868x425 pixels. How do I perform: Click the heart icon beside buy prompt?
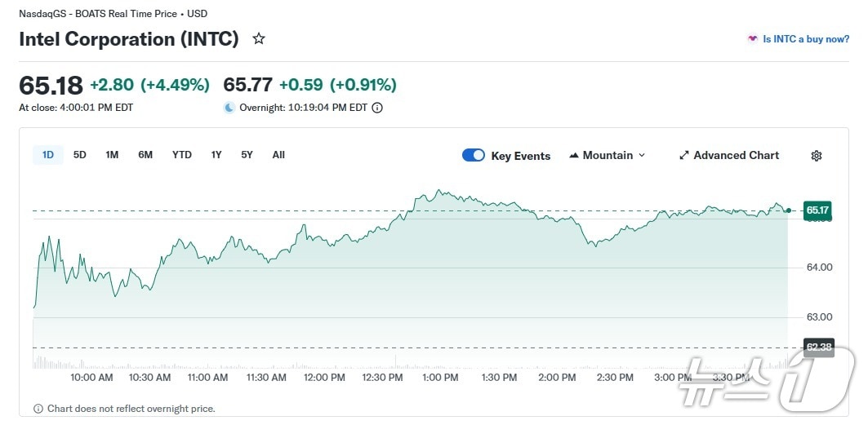click(x=752, y=39)
